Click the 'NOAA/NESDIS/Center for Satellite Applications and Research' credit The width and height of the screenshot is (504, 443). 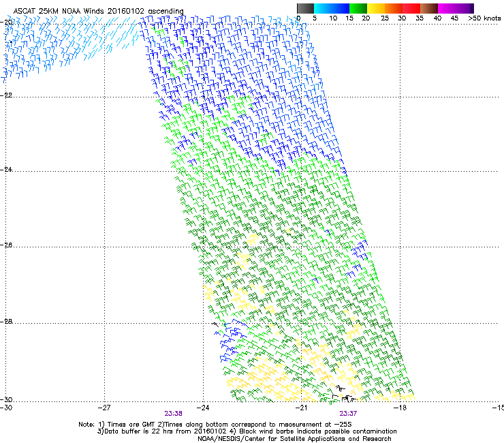click(294, 439)
